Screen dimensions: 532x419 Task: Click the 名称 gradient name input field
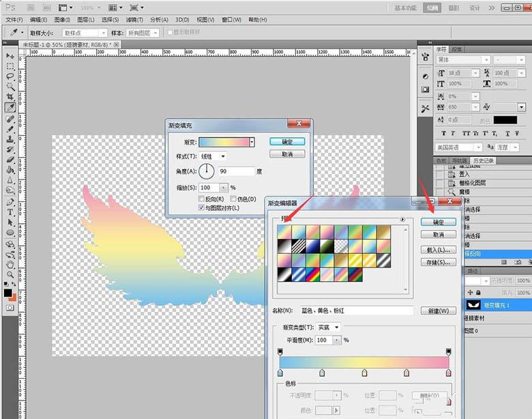coord(357,310)
